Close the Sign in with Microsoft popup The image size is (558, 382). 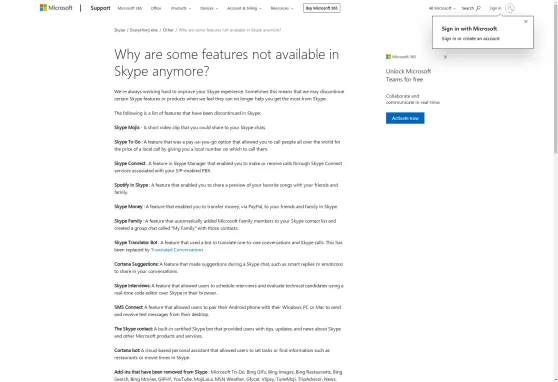526,22
